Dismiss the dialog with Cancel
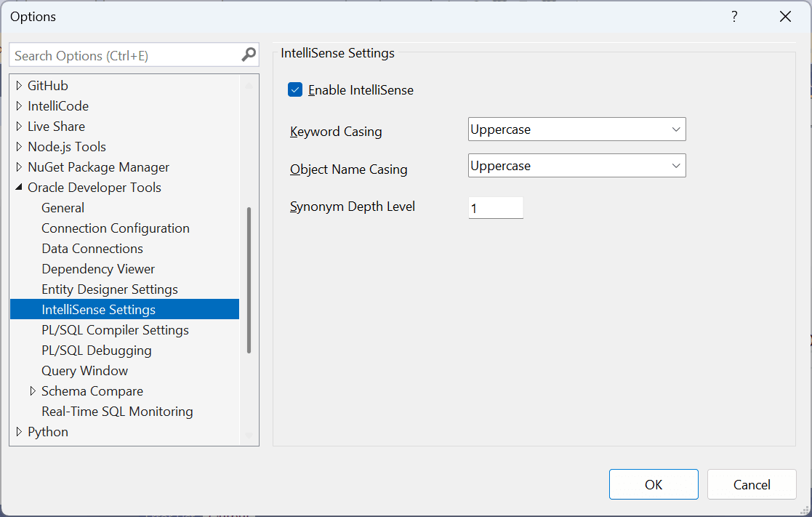 tap(752, 484)
